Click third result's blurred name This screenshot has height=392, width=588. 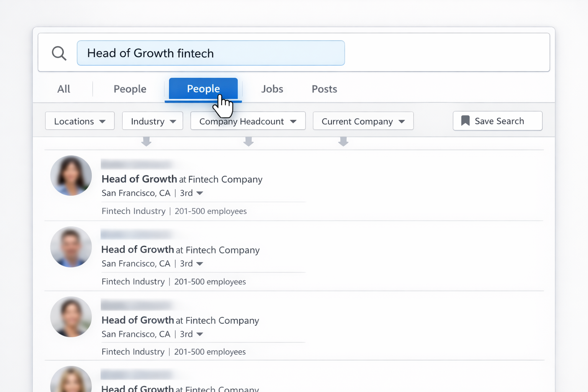137,305
